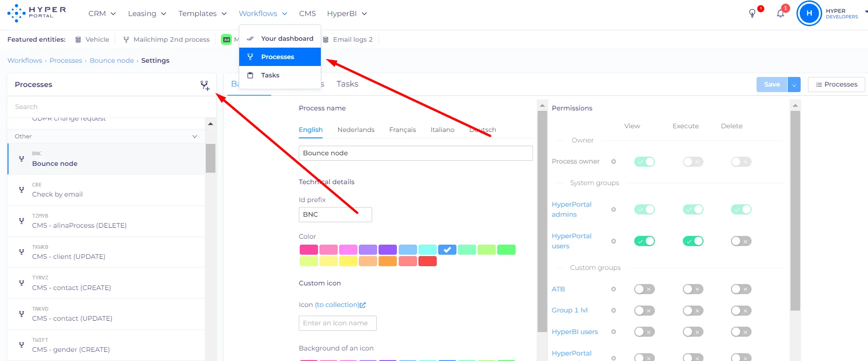Focus the Process name input field

416,153
